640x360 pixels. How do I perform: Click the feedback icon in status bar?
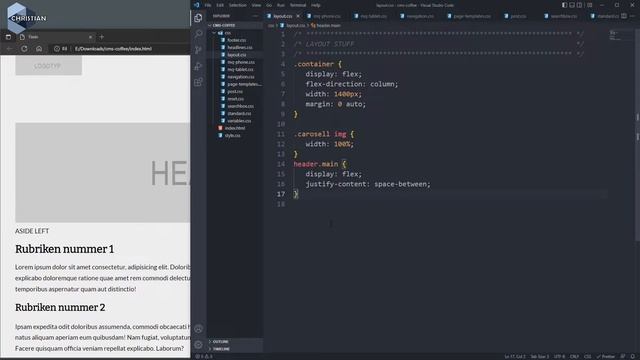click(623, 356)
